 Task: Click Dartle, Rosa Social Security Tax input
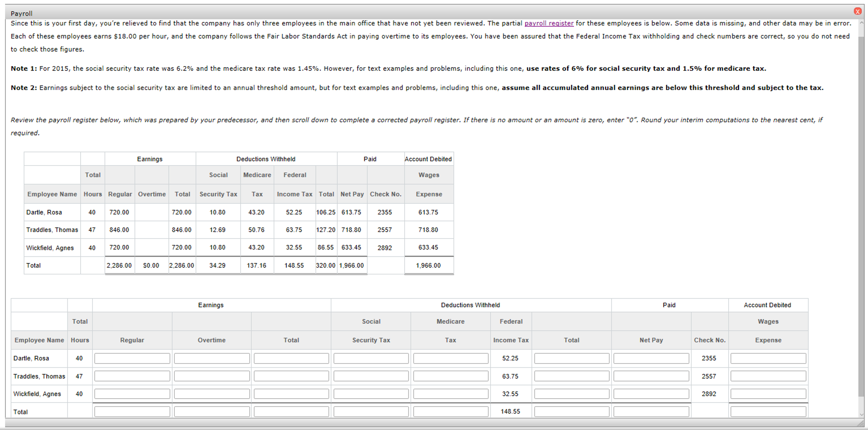point(371,358)
